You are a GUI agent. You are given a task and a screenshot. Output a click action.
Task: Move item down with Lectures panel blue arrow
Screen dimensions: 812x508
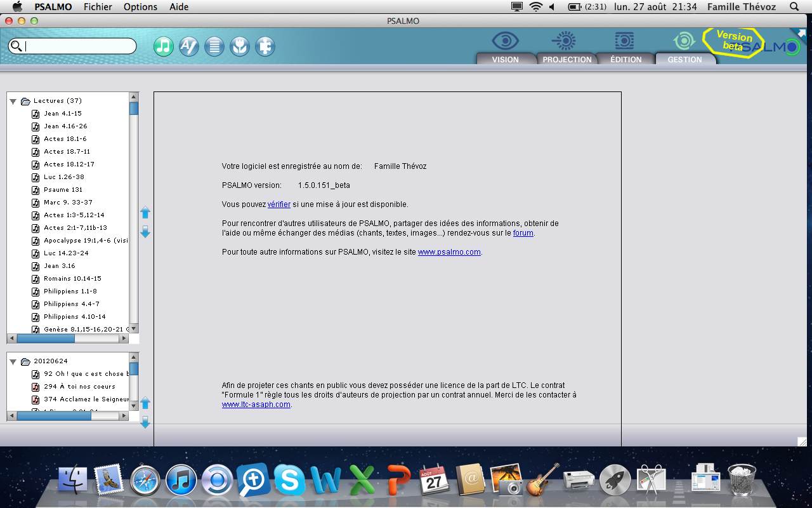[145, 232]
